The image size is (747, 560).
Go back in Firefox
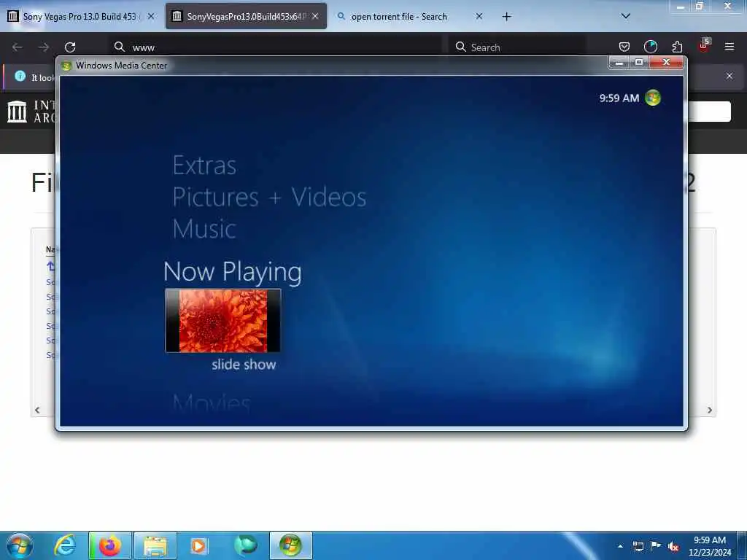pos(18,47)
